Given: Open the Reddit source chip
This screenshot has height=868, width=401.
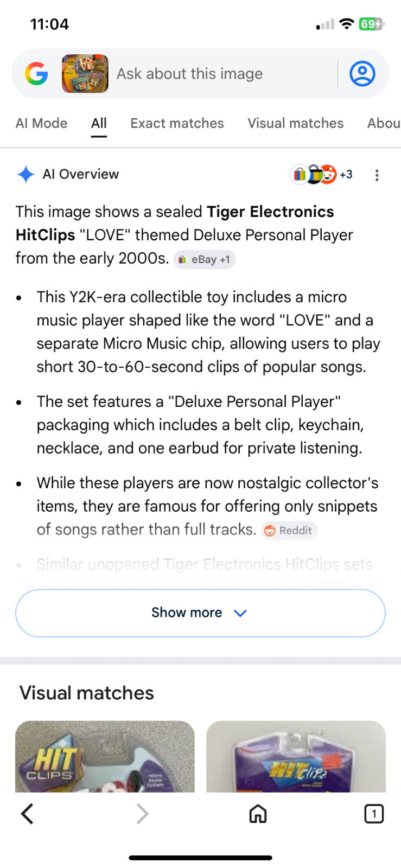Looking at the screenshot, I should point(289,531).
